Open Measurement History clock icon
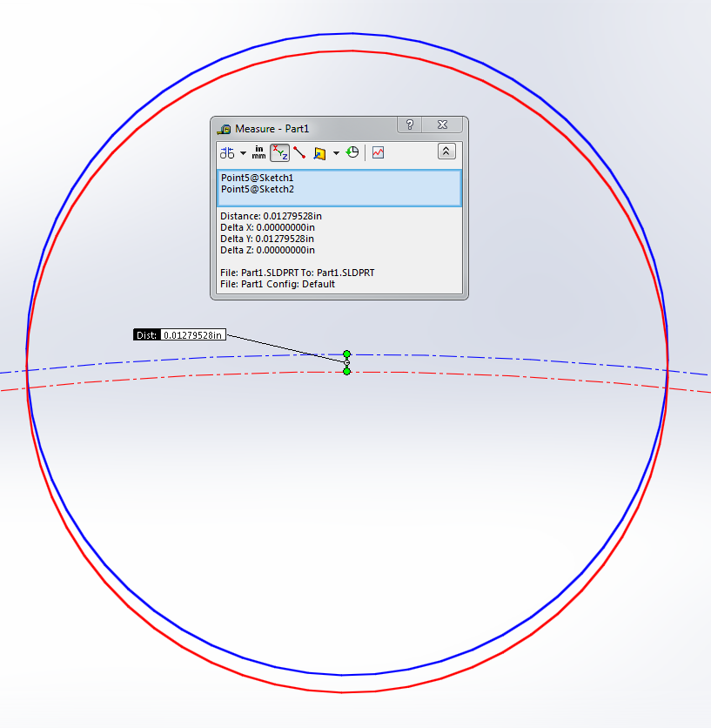The height and width of the screenshot is (728, 711). coord(352,152)
